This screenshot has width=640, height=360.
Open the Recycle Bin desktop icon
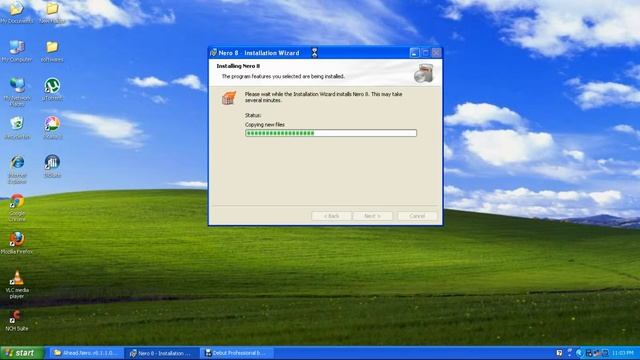17,128
